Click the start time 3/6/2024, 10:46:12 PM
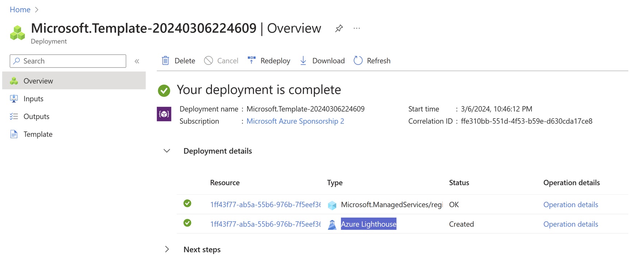Screen dimensions: 644x274 496,109
